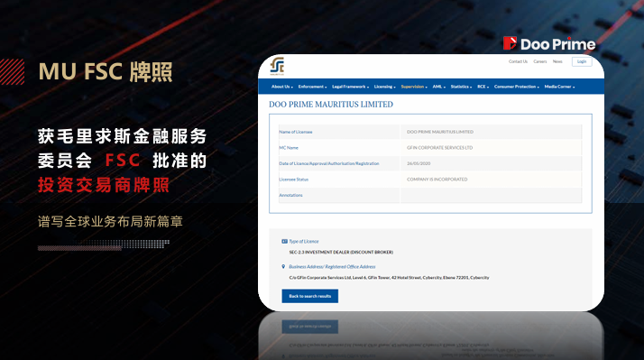The image size is (644, 360).
Task: Click the MU FSC 牌照 title
Action: [x=106, y=71]
